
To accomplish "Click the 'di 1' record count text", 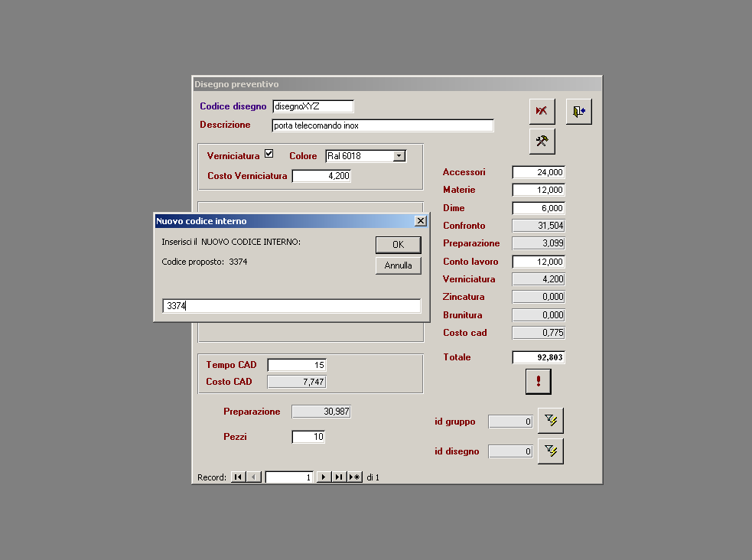I will tap(373, 477).
